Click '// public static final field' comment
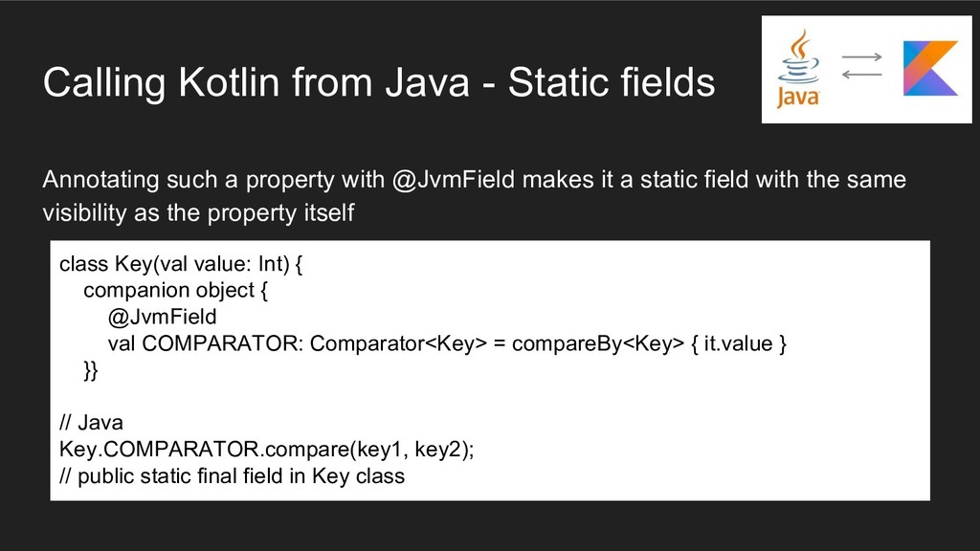The height and width of the screenshot is (551, 980). click(x=232, y=475)
